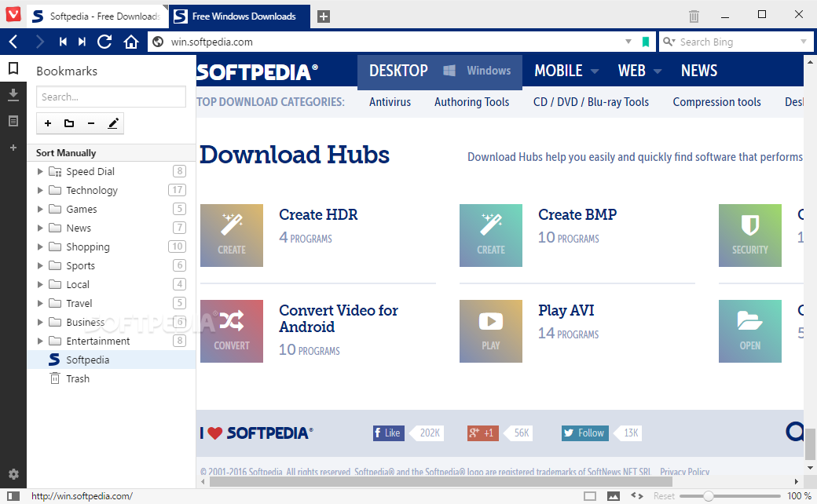Image resolution: width=817 pixels, height=504 pixels.
Task: Open the Downloads panel
Action: point(13,94)
